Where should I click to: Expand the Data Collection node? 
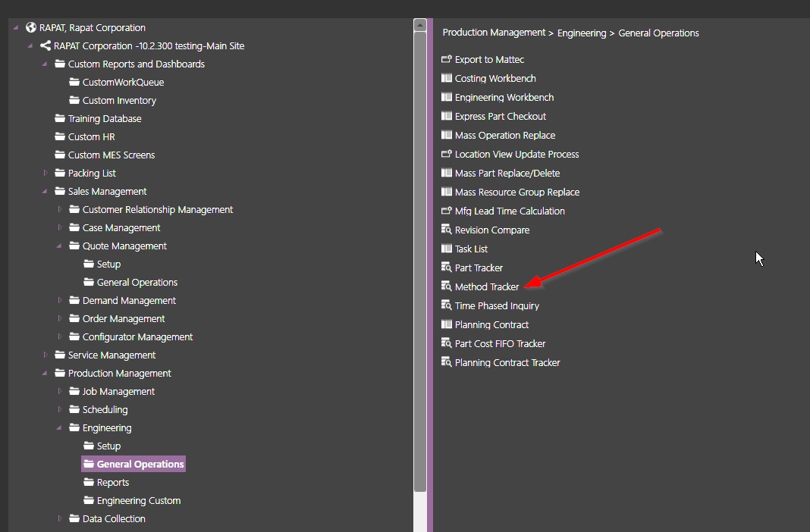point(59,518)
